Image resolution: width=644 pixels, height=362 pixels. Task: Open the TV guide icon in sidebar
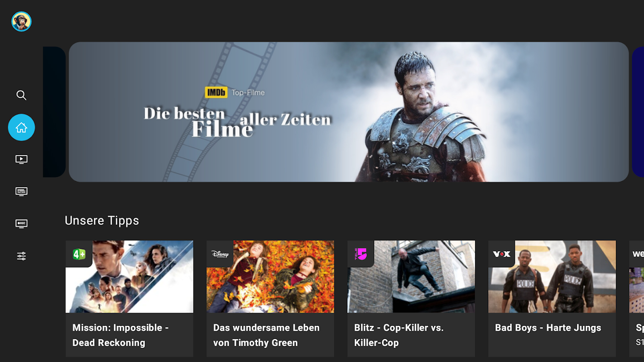tap(21, 191)
